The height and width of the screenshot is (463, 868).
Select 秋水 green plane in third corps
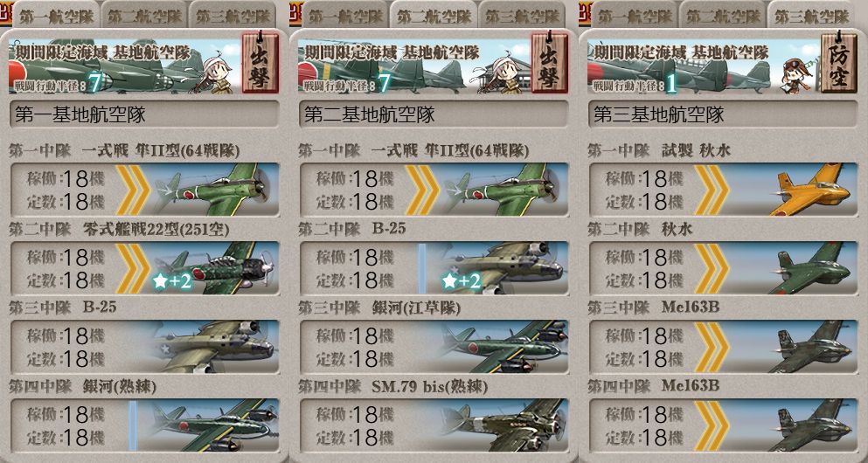(724, 267)
